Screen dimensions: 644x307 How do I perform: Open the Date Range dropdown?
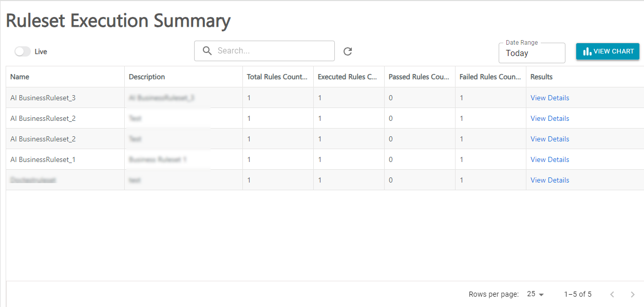click(532, 53)
